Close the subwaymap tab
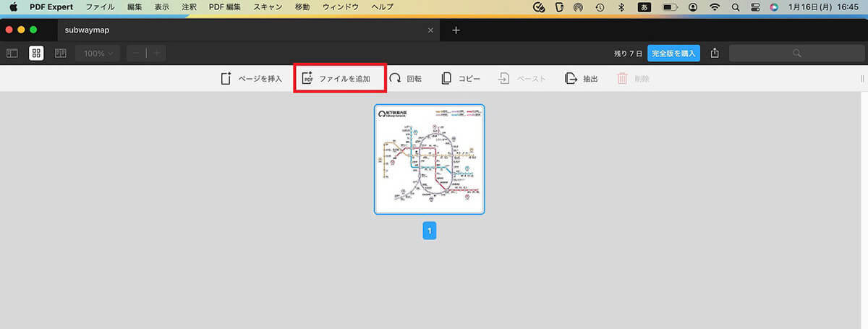 coord(431,30)
